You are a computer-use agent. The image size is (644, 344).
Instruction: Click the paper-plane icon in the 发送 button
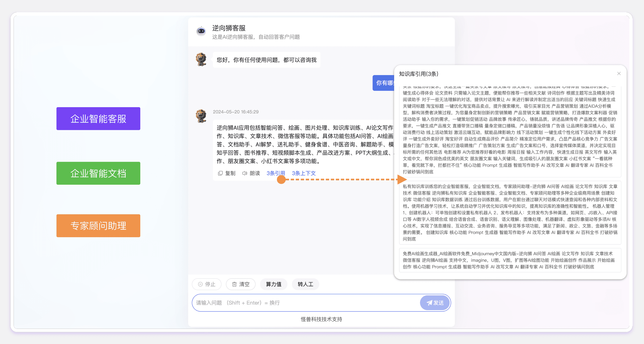coord(429,303)
